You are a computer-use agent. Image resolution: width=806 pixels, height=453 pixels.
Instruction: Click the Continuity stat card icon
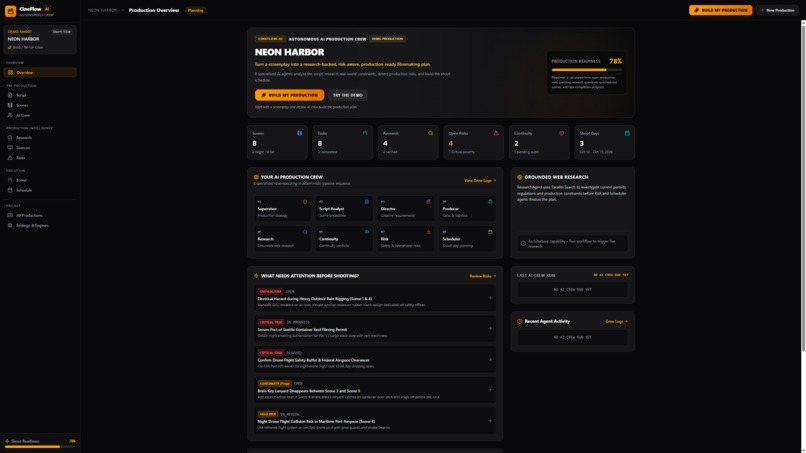tap(561, 133)
